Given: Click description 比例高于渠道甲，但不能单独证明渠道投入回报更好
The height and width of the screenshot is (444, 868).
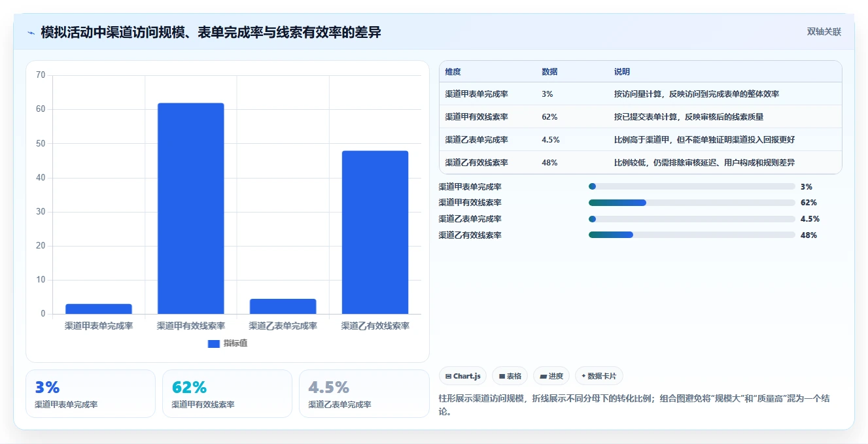Looking at the screenshot, I should pyautogui.click(x=704, y=140).
